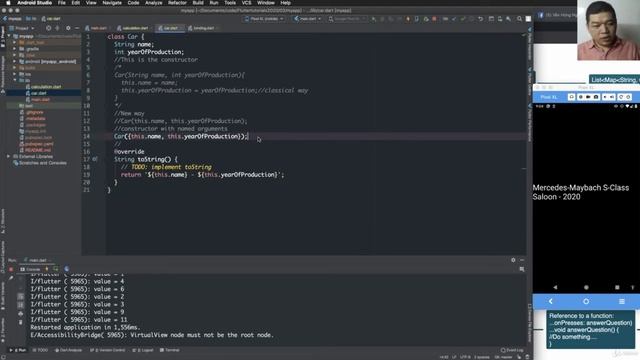Open the Run tool window button
The width and height of the screenshot is (640, 360).
click(x=18, y=350)
